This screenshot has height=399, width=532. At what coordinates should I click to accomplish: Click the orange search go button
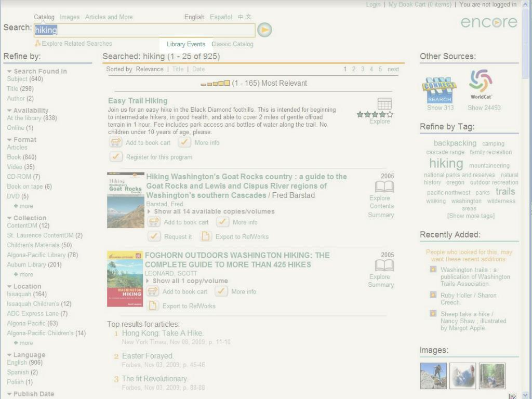pos(264,30)
